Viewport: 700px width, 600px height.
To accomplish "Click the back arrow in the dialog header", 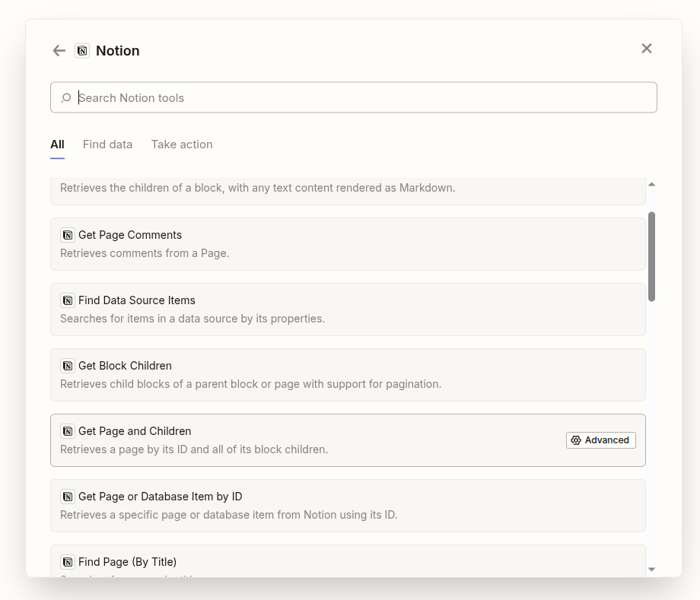I will pos(59,50).
